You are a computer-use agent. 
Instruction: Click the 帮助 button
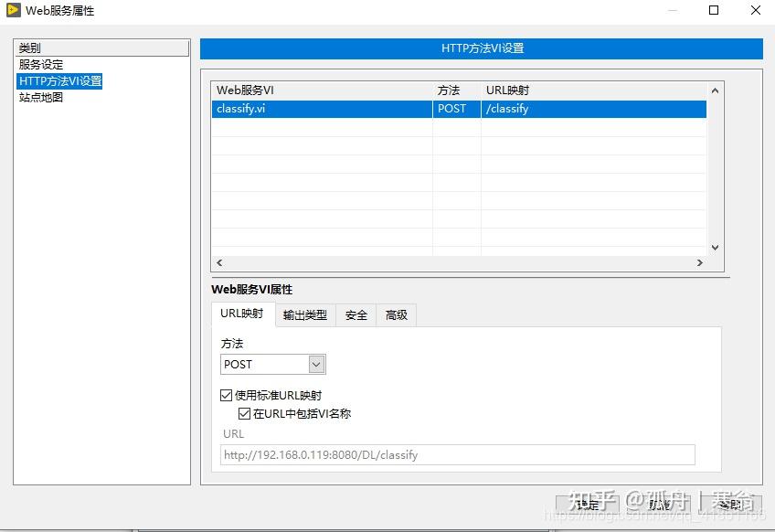click(728, 504)
